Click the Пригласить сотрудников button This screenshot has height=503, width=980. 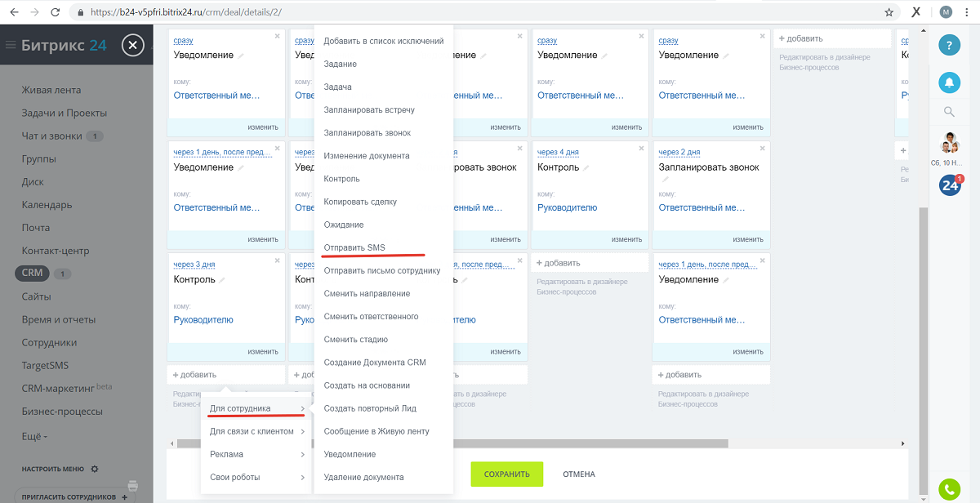click(x=73, y=496)
